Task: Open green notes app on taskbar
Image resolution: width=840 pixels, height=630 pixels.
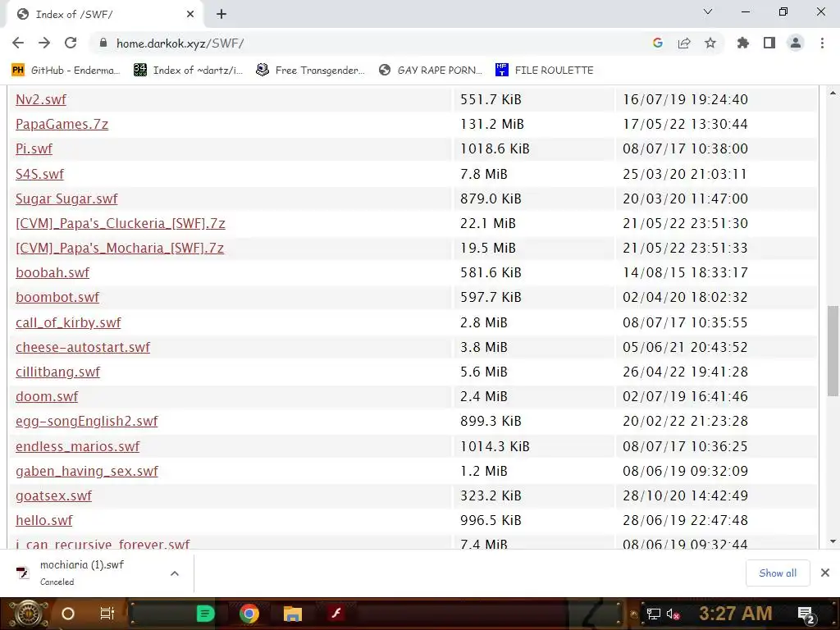Action: pyautogui.click(x=205, y=614)
